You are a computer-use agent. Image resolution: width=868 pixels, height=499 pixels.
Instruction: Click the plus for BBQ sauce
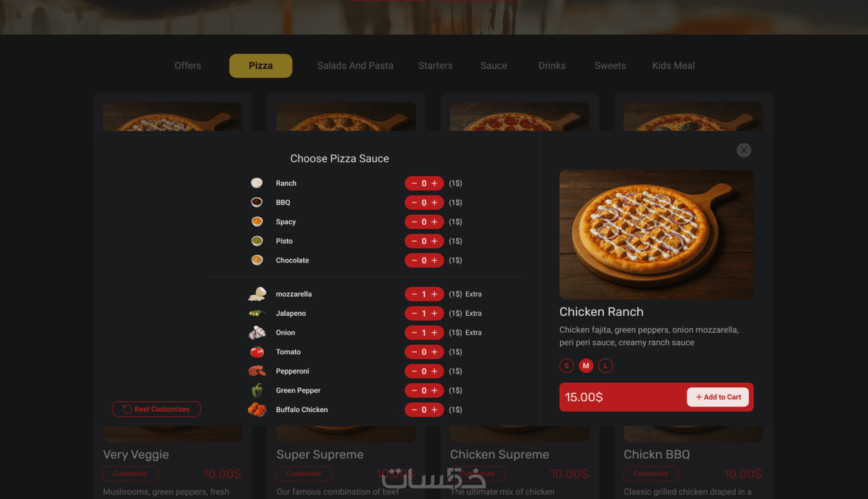point(434,202)
